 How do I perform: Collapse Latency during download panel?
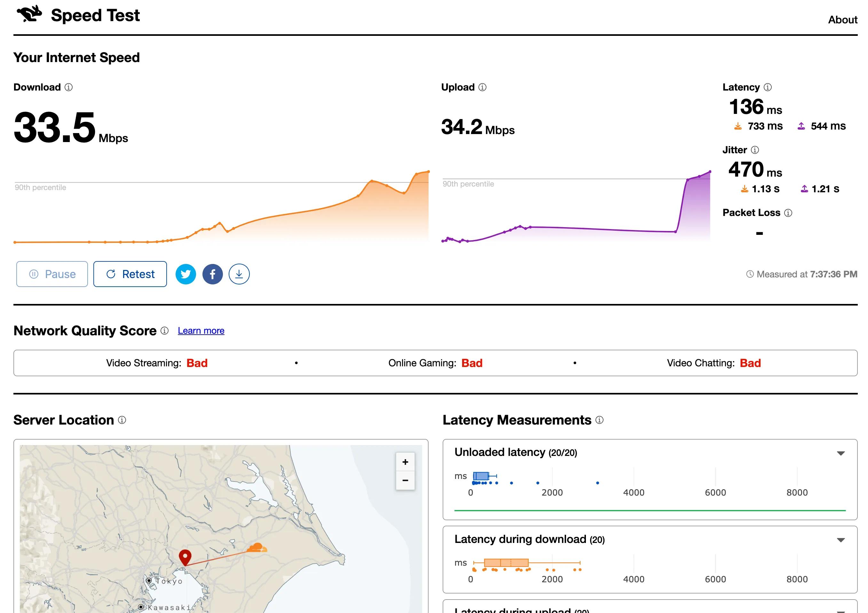pos(841,540)
